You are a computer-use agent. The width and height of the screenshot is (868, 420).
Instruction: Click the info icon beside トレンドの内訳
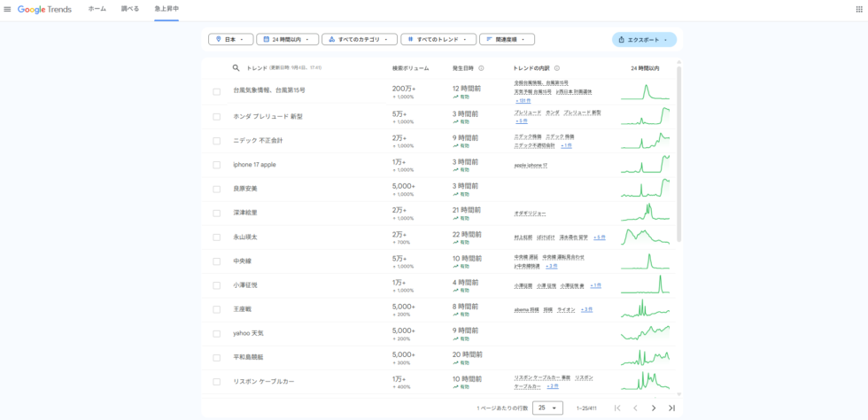[557, 68]
